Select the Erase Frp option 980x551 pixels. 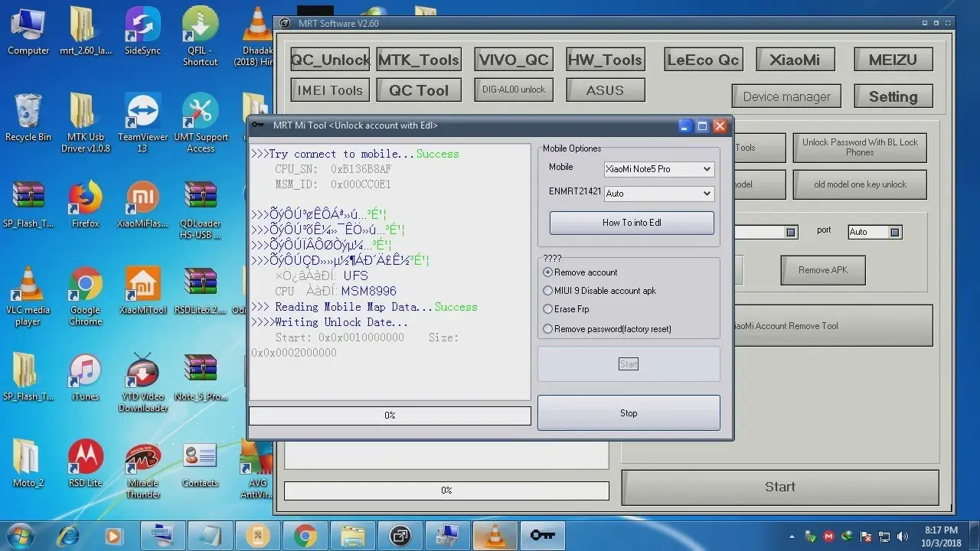point(566,309)
